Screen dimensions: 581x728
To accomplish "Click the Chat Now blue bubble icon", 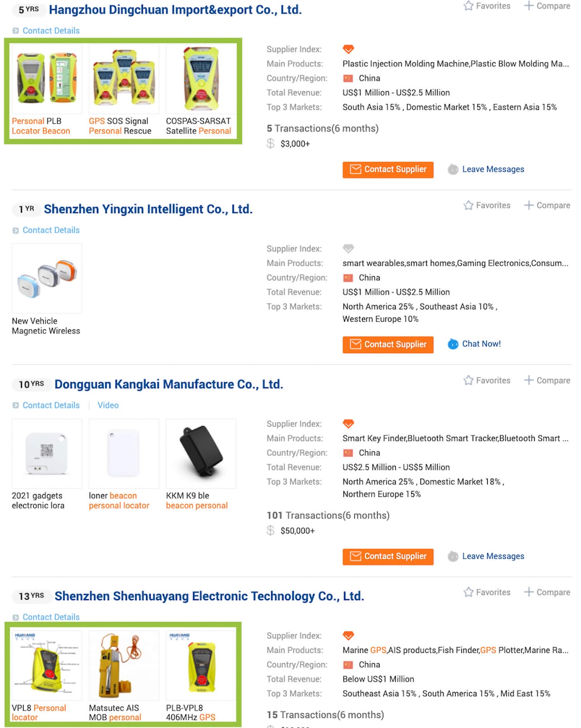I will click(x=453, y=344).
